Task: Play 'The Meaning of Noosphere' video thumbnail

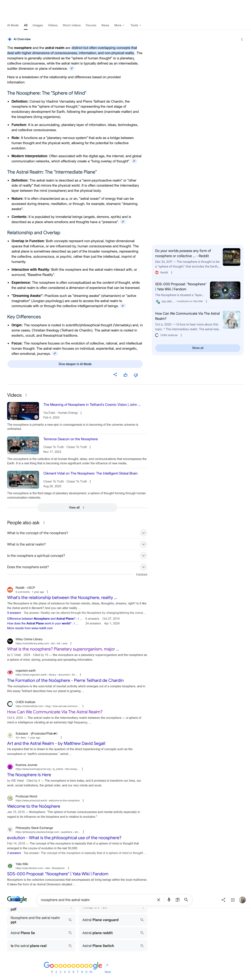Action: click(23, 411)
